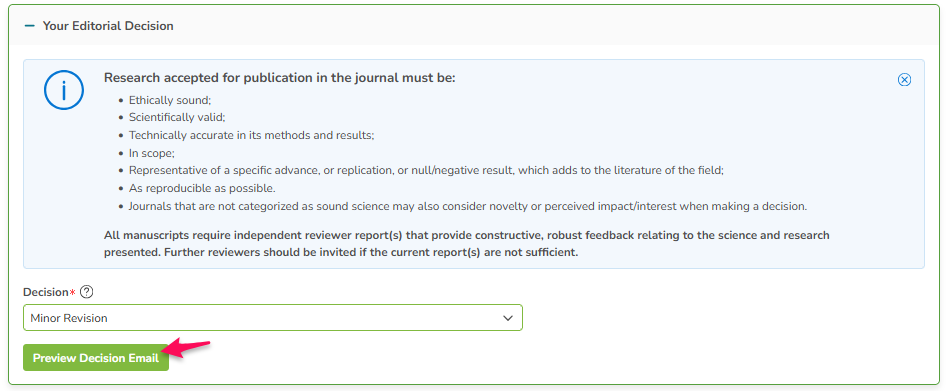Click the Representative of a specific advance line
952x391 pixels.
426,171
